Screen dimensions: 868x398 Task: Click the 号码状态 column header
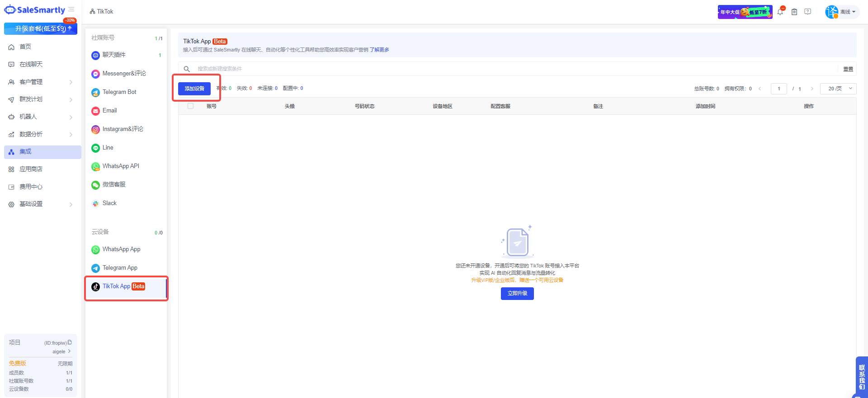pyautogui.click(x=364, y=106)
